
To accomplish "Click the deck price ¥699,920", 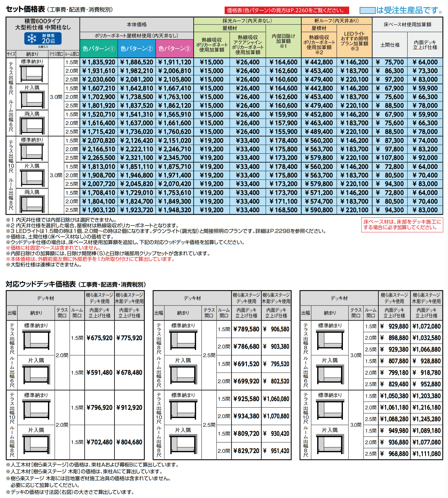I will [x=246, y=381].
